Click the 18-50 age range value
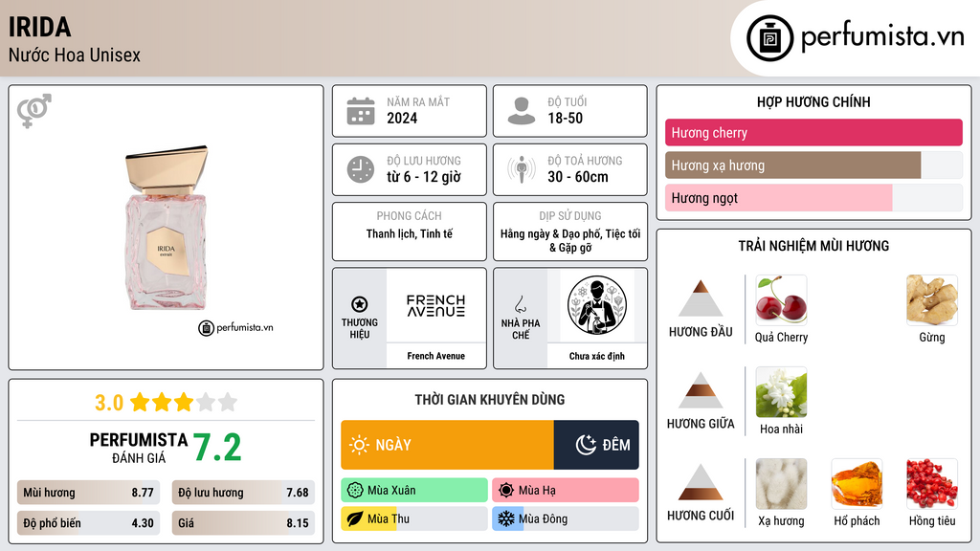Screen dimensions: 980x551 565,118
